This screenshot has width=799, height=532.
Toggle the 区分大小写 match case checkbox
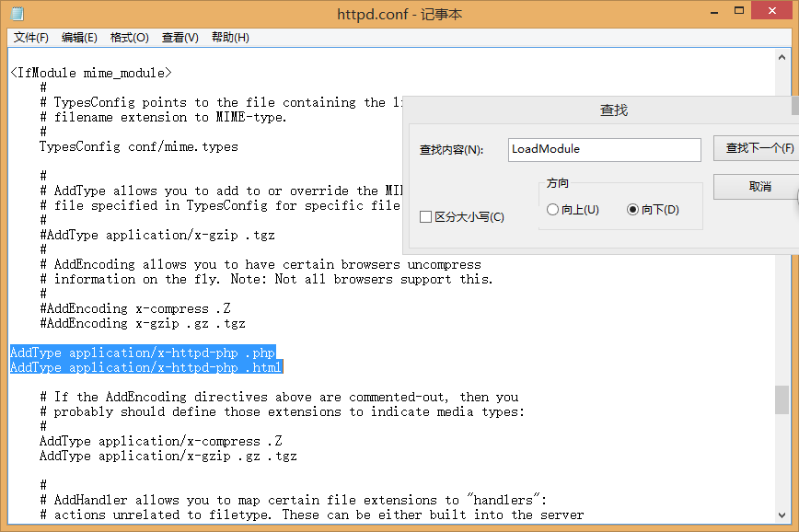click(x=425, y=217)
